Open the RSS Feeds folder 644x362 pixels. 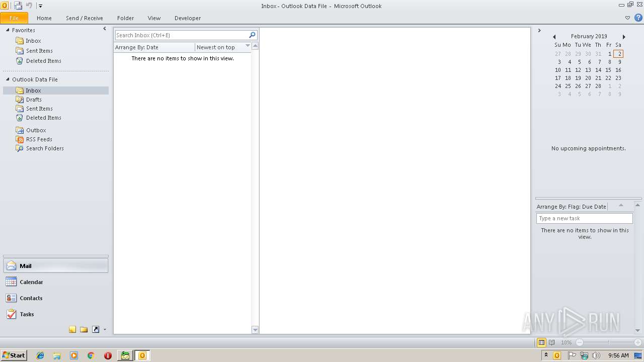point(39,139)
